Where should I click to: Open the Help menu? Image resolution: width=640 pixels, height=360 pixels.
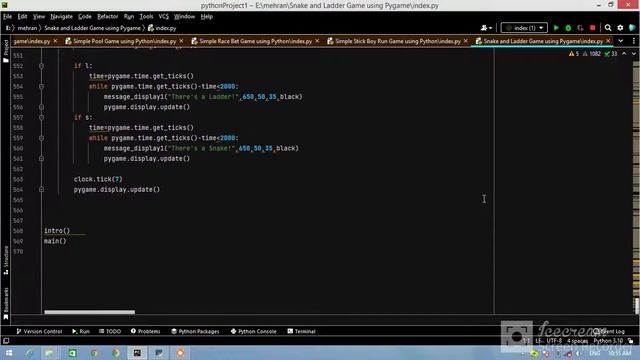tap(207, 16)
